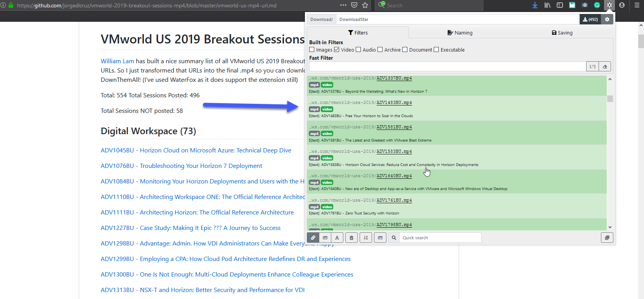Toggle the text 'A' source button
Viewport: 644px width, 299px height.
pyautogui.click(x=337, y=238)
